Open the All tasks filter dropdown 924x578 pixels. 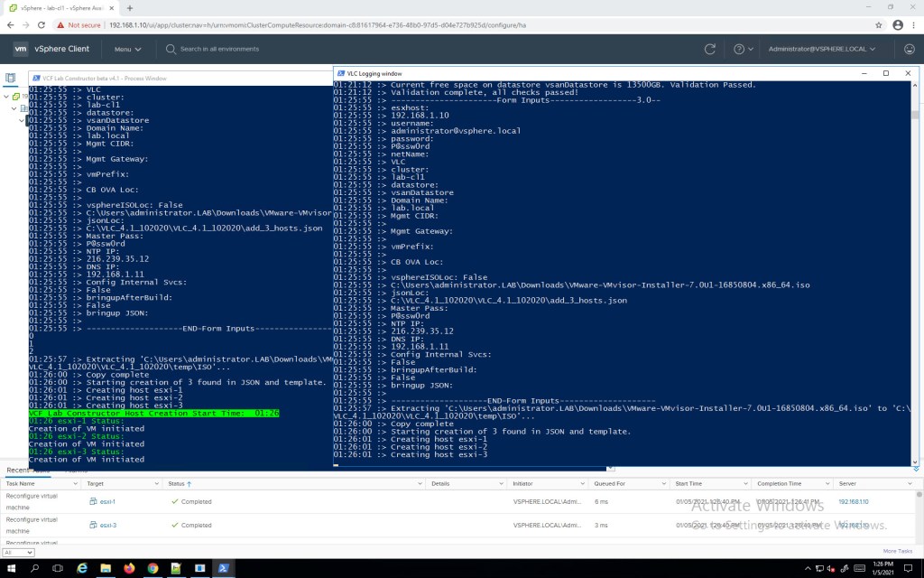tap(18, 551)
